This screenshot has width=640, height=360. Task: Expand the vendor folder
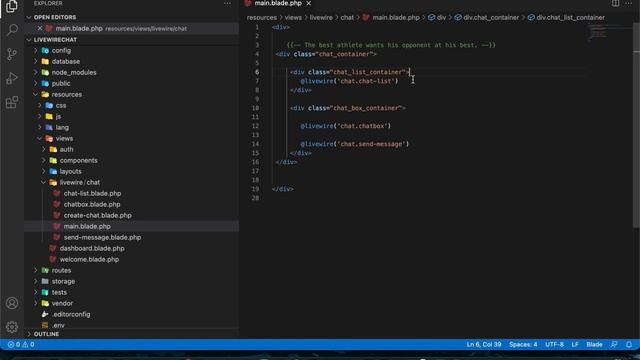point(62,304)
